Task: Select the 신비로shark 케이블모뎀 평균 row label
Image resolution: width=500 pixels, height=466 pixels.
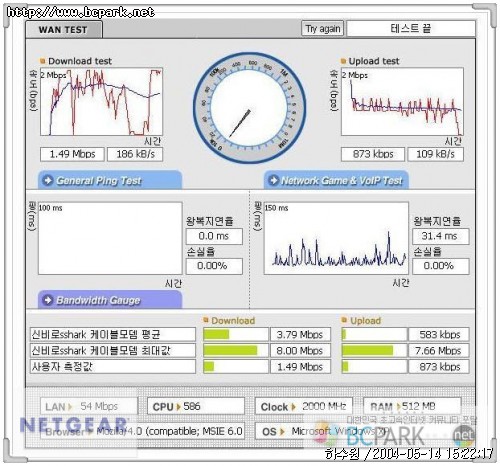Action: point(113,334)
